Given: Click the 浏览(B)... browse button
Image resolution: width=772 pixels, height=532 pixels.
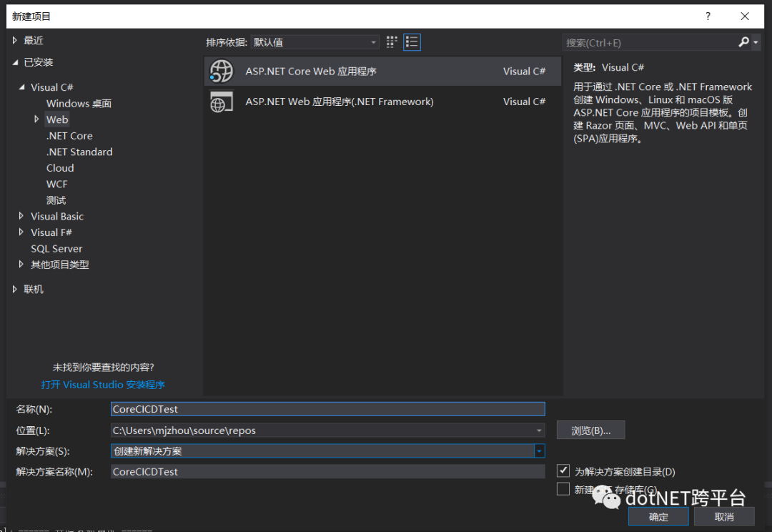Looking at the screenshot, I should click(x=591, y=430).
